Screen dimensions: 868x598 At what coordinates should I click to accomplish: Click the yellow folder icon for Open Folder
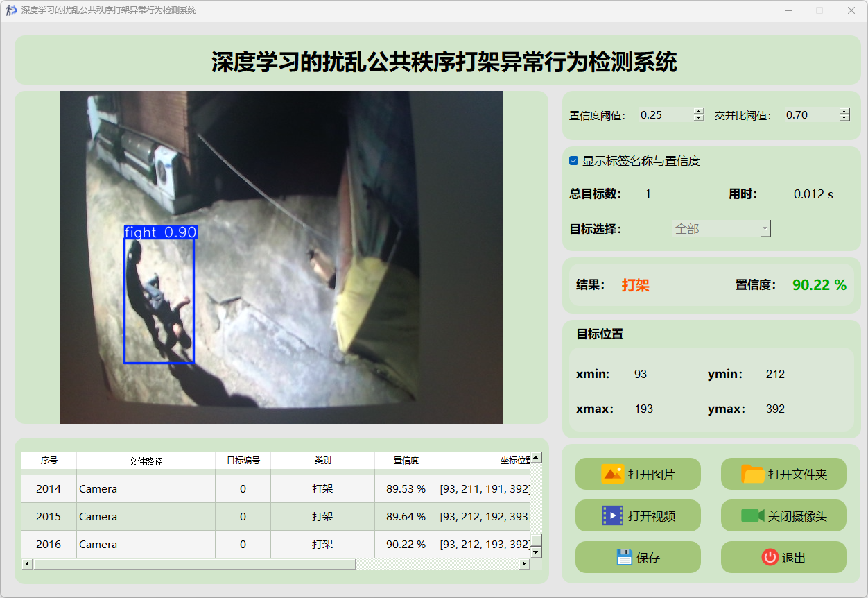coord(753,475)
